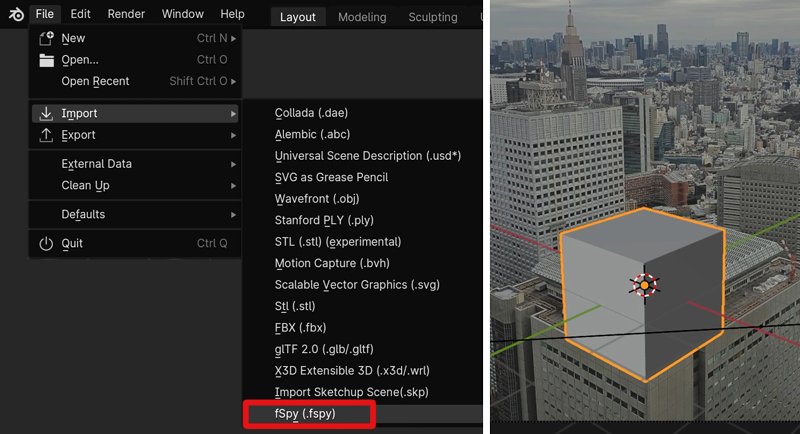The image size is (800, 434).
Task: Expand the Open Recent submenu
Action: coord(136,81)
